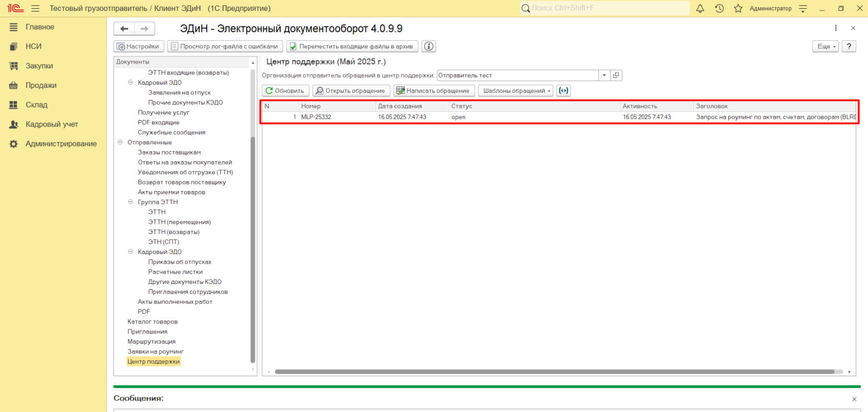Image resolution: width=868 pixels, height=412 pixels.
Task: Select Заявления на отпуск
Action: 180,93
